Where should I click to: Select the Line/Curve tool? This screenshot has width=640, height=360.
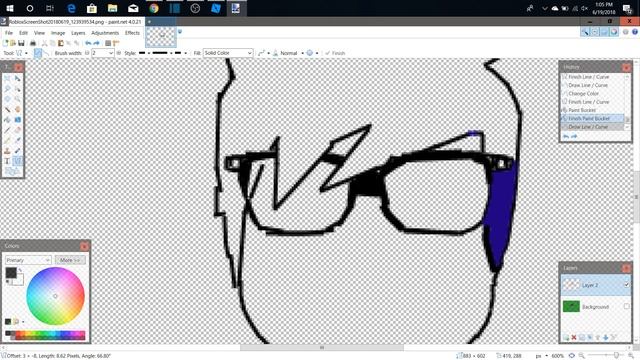click(18, 161)
